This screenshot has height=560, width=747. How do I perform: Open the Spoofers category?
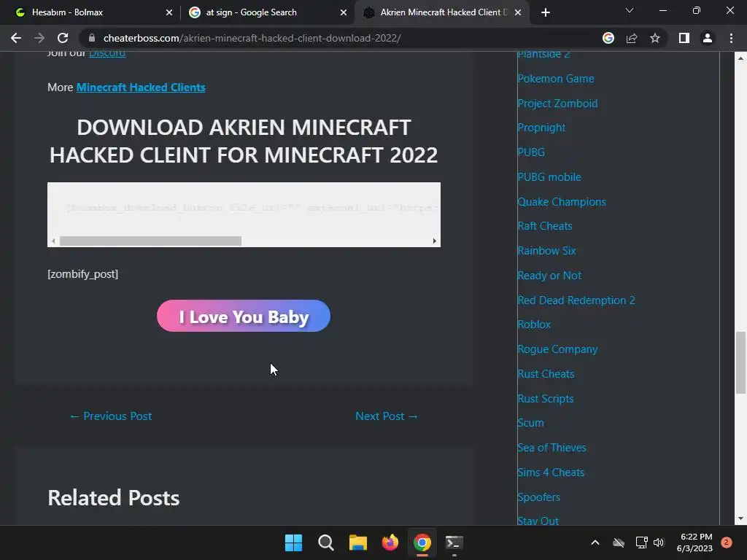[538, 497]
